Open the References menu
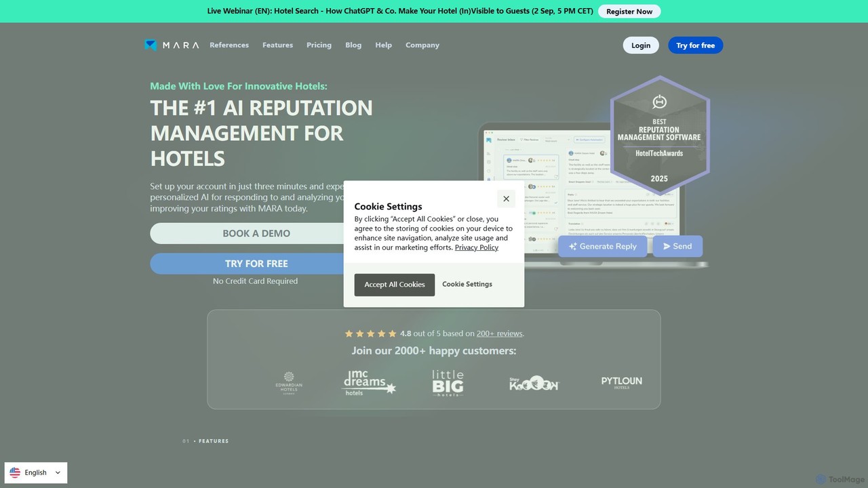 pyautogui.click(x=229, y=45)
